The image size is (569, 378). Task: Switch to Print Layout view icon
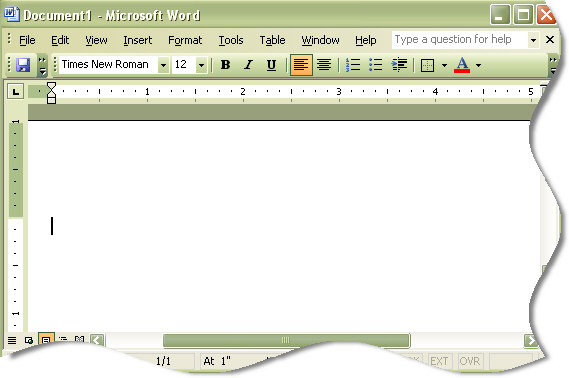pyautogui.click(x=46, y=340)
